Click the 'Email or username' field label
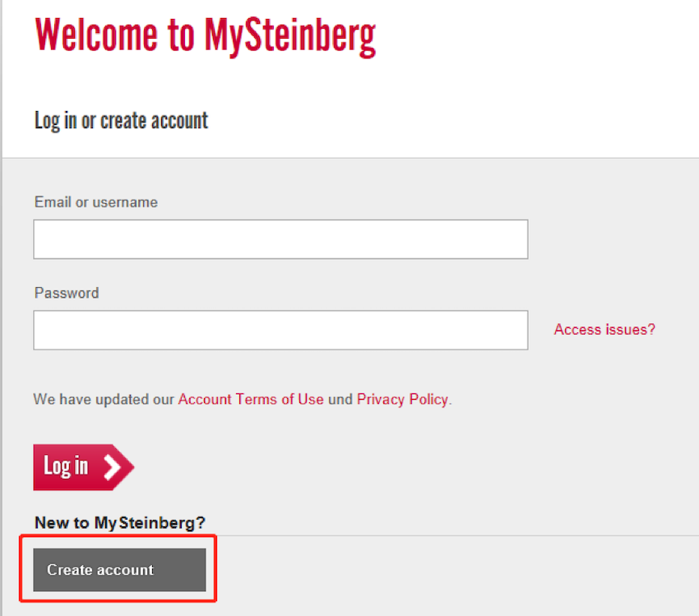This screenshot has height=616, width=699. point(96,202)
